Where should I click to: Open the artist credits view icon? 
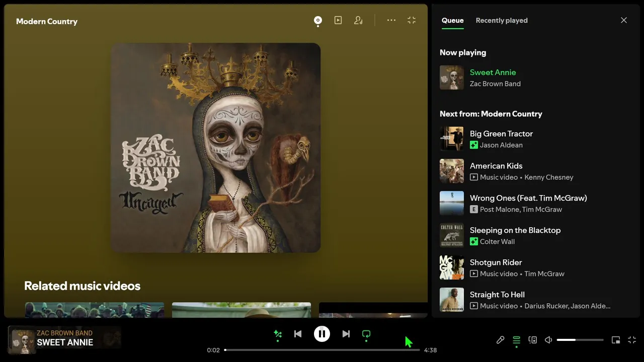pyautogui.click(x=358, y=20)
